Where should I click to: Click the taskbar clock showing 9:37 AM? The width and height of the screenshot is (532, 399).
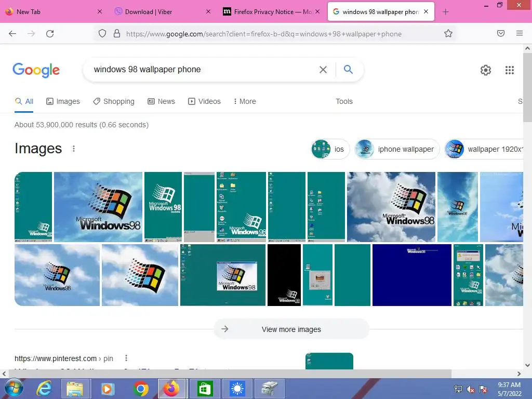click(x=509, y=389)
